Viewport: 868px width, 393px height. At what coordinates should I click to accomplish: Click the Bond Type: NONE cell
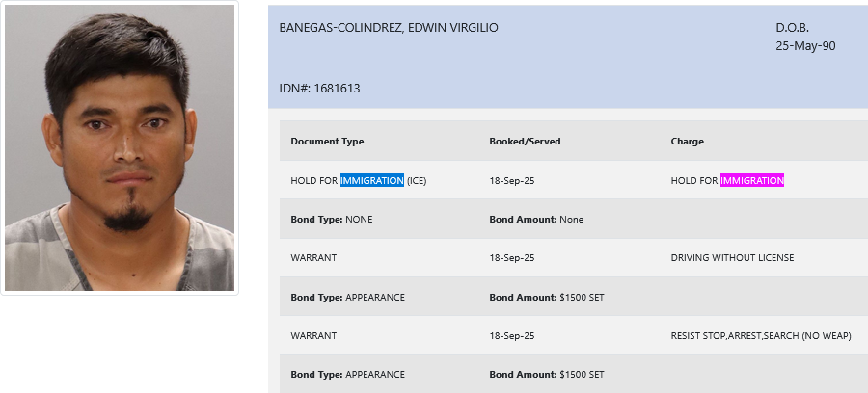point(332,219)
